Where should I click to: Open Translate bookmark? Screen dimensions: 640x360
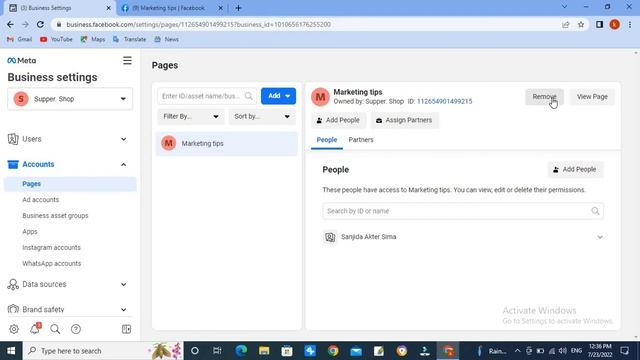[x=129, y=40]
